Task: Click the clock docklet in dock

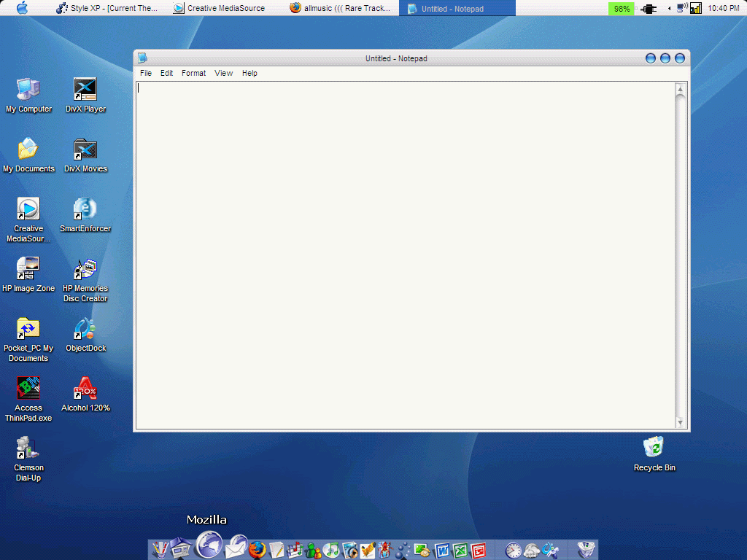Action: (x=514, y=550)
